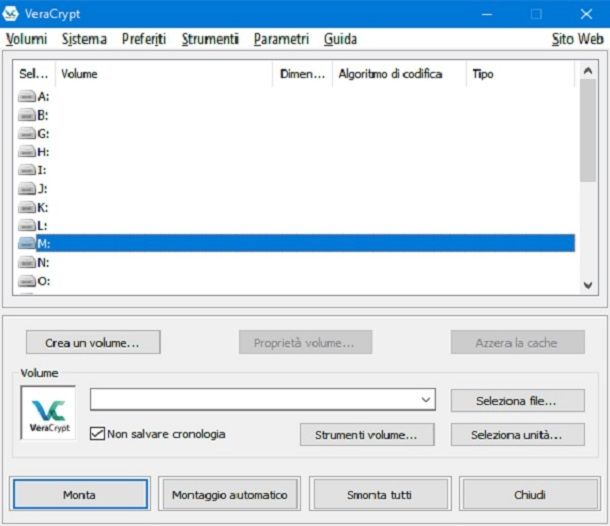Viewport: 610px width, 526px height.
Task: Click the Volume column header
Action: click(164, 74)
